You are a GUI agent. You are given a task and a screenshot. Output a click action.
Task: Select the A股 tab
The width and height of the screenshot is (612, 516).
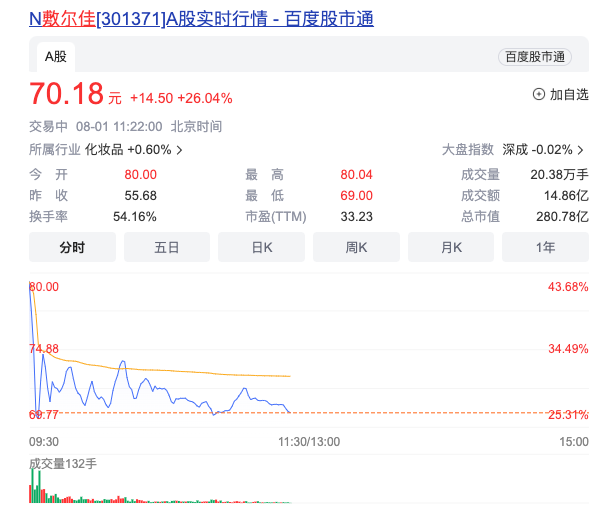click(x=54, y=57)
